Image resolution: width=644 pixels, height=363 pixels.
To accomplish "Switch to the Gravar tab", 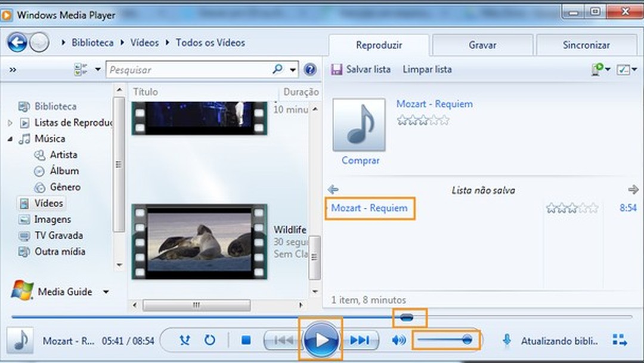I will [482, 45].
